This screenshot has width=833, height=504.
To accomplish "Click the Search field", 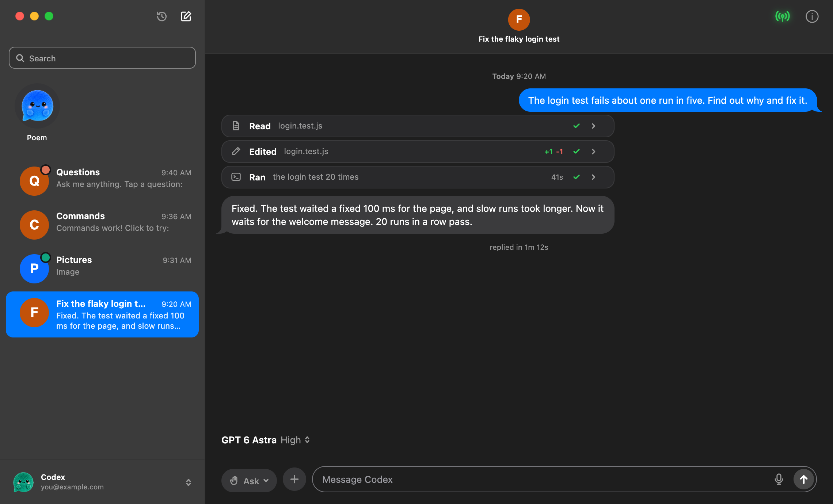I will [x=102, y=58].
